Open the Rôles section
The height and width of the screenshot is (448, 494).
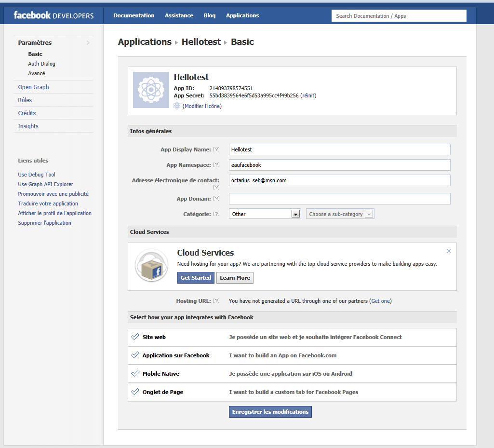coord(25,100)
